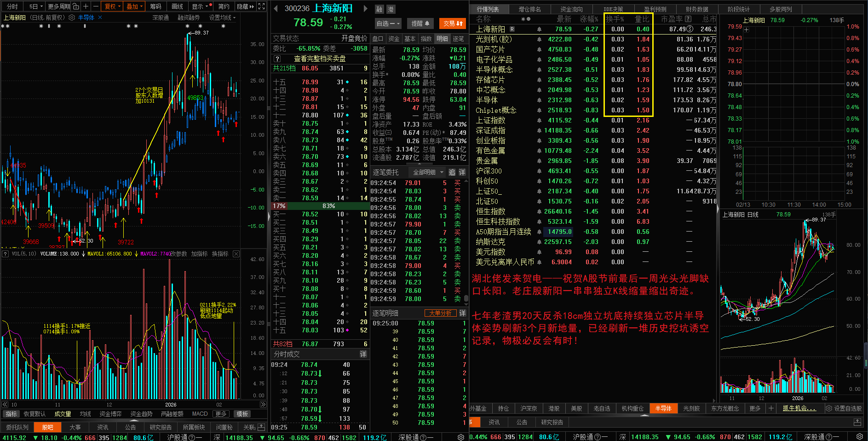Viewport: 868px width, 441px height.
Task: Toggle 隐藏 to hide side panel
Action: (x=245, y=6)
